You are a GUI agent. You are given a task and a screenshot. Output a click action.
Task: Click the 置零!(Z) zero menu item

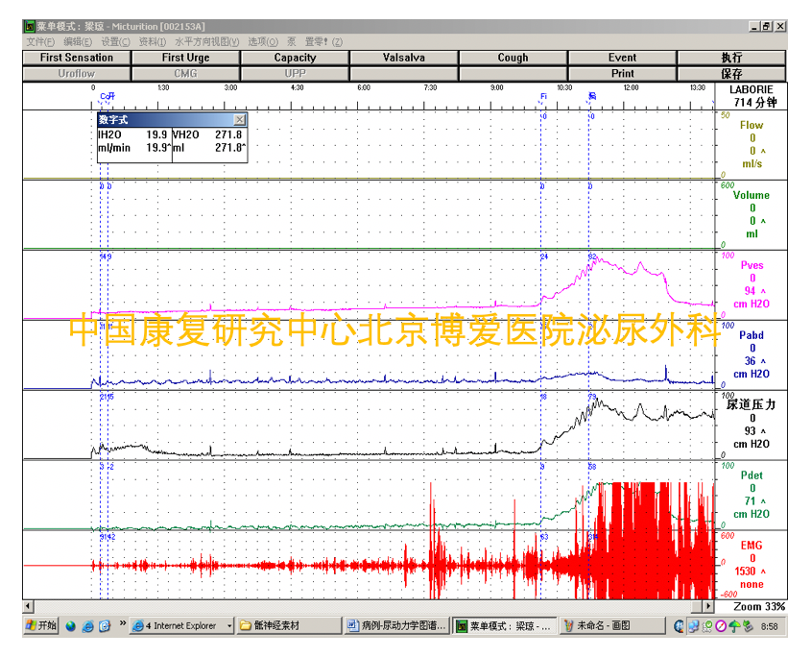pos(323,42)
